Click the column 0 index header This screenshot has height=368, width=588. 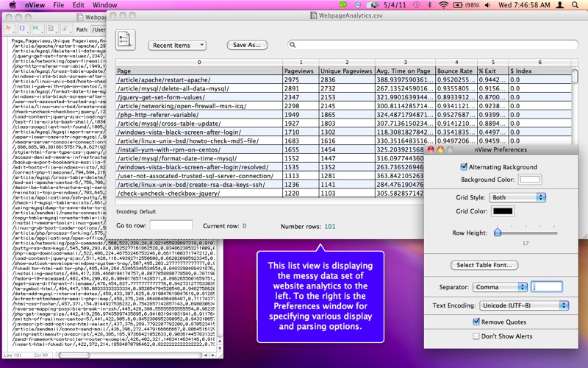[198, 62]
